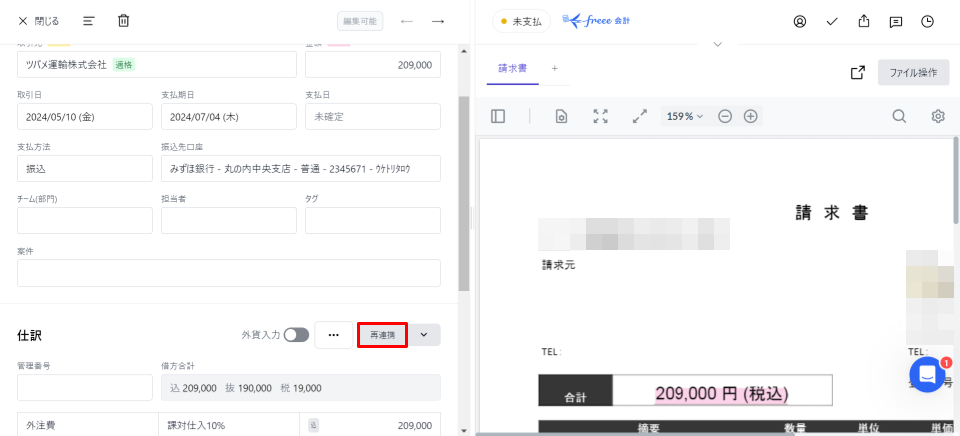960x436 pixels.
Task: Click the highlighted 209,000 円 (税込) total
Action: (x=722, y=394)
